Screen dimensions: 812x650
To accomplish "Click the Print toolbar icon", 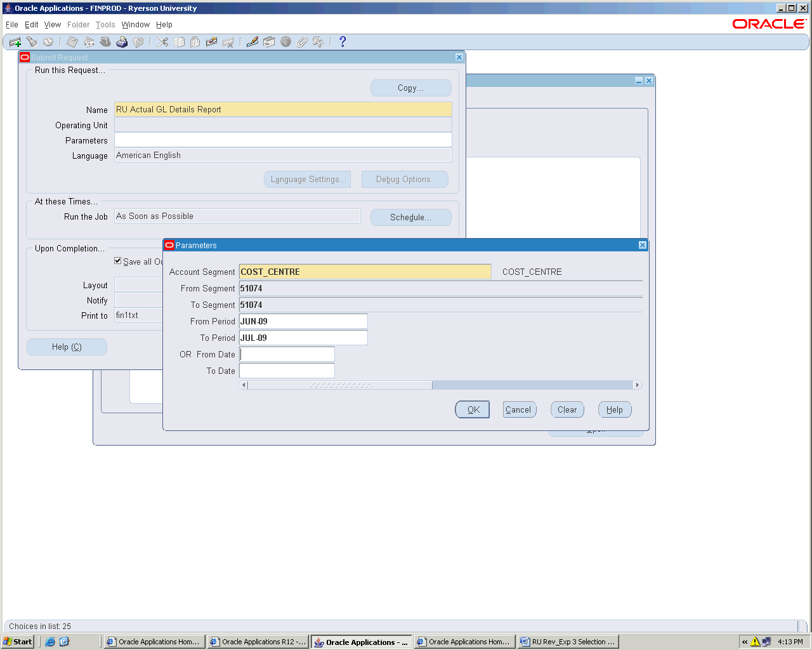I will (122, 42).
